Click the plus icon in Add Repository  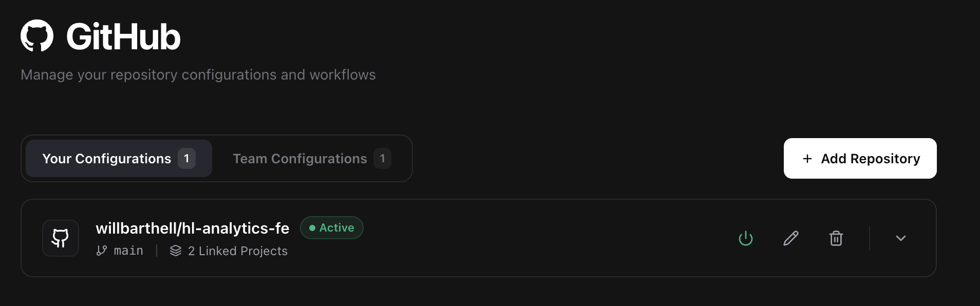click(806, 159)
